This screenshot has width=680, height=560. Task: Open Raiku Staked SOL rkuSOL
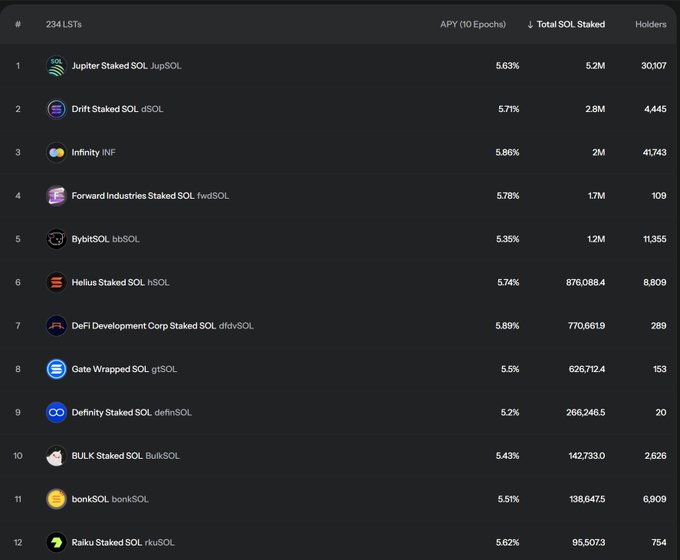123,542
